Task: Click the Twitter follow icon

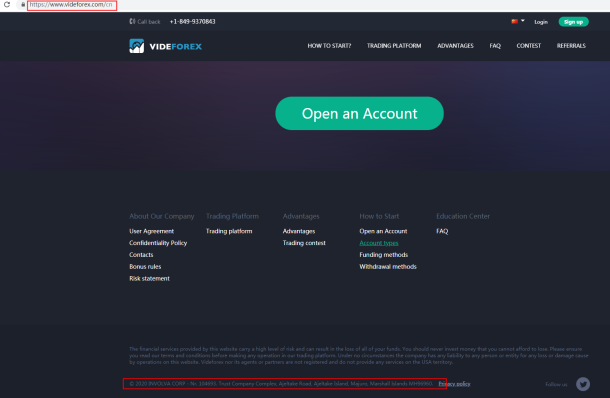Action: pos(583,384)
